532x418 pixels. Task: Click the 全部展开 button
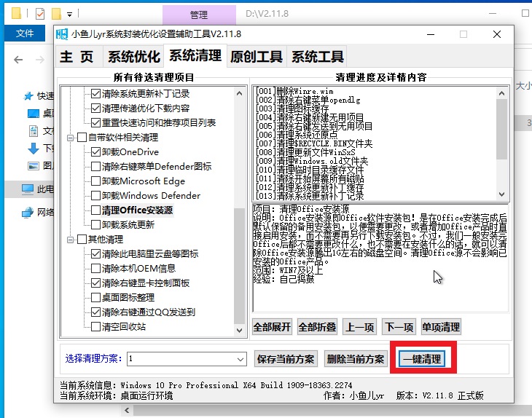coord(272,327)
